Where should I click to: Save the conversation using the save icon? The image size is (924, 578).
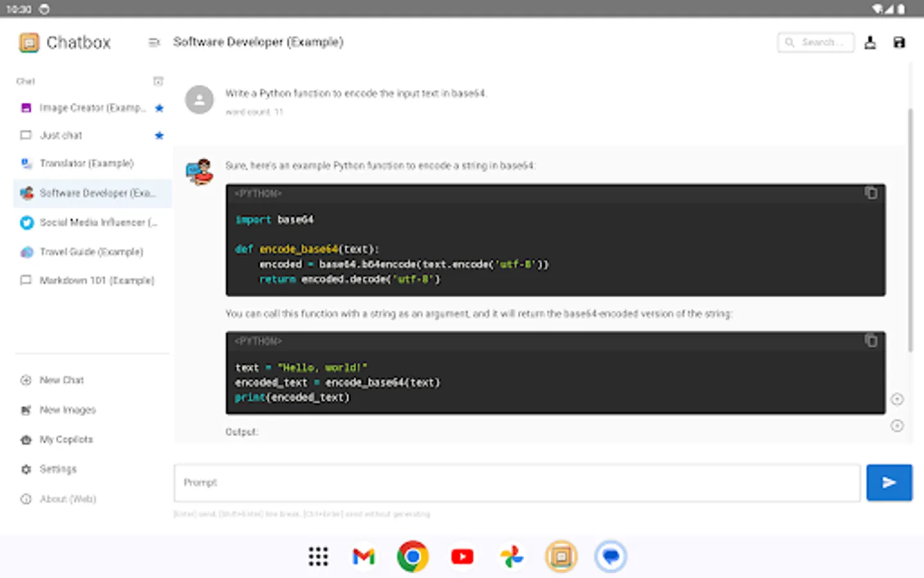click(x=899, y=42)
